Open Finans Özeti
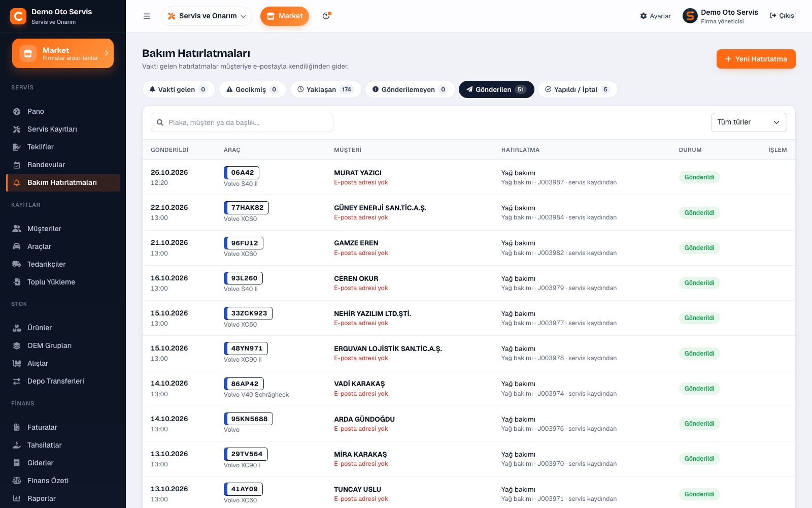812x508 pixels. (63, 481)
